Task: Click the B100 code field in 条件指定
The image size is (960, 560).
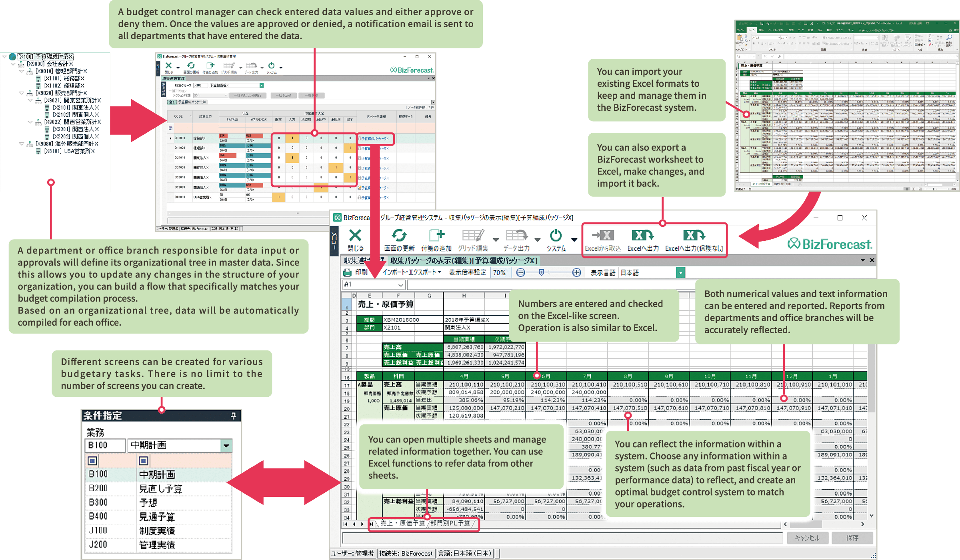Action: [x=105, y=446]
